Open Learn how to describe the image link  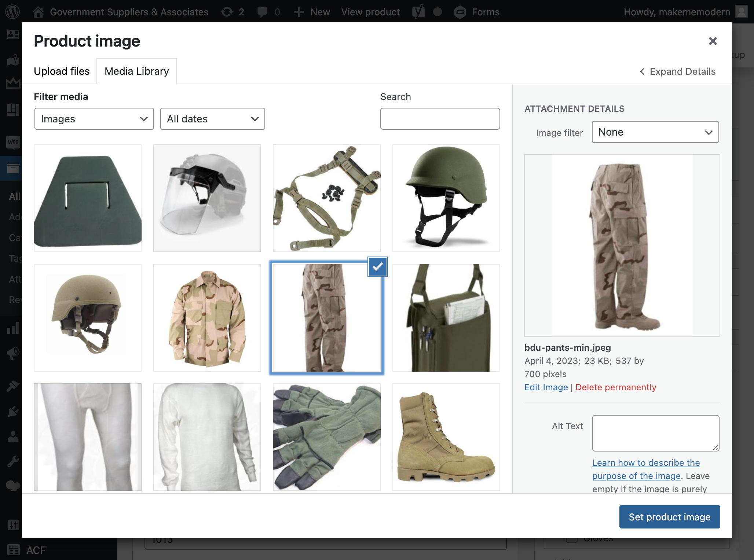click(x=646, y=469)
